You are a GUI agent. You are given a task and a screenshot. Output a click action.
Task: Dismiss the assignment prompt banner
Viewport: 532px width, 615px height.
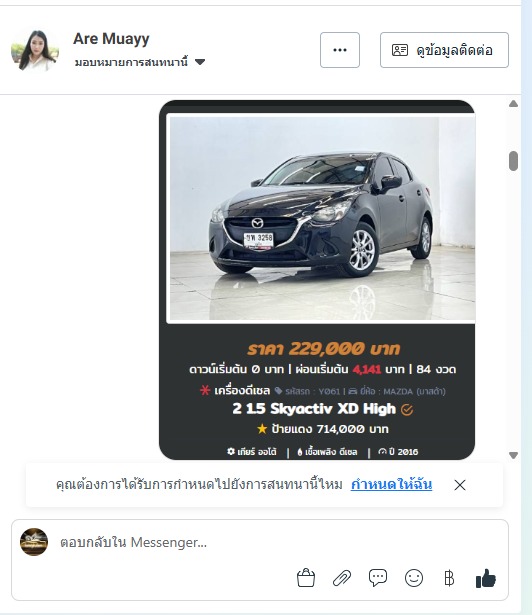[460, 485]
